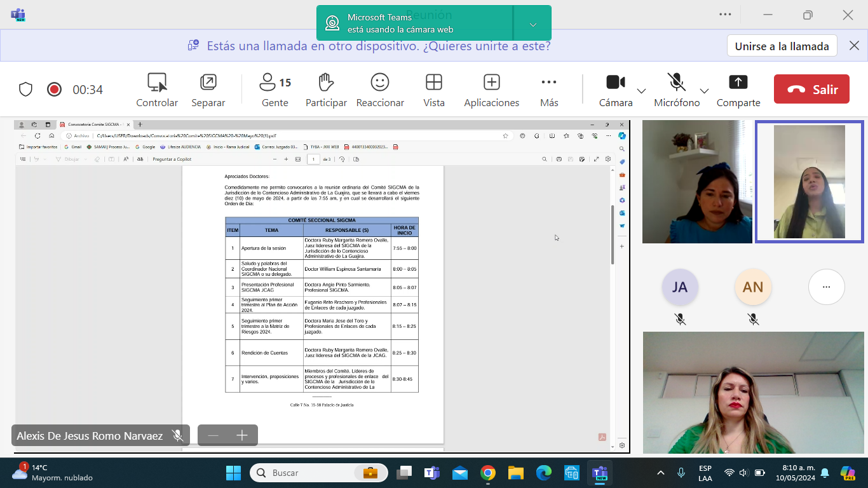Pop out the meeting with Separar

[x=208, y=90]
